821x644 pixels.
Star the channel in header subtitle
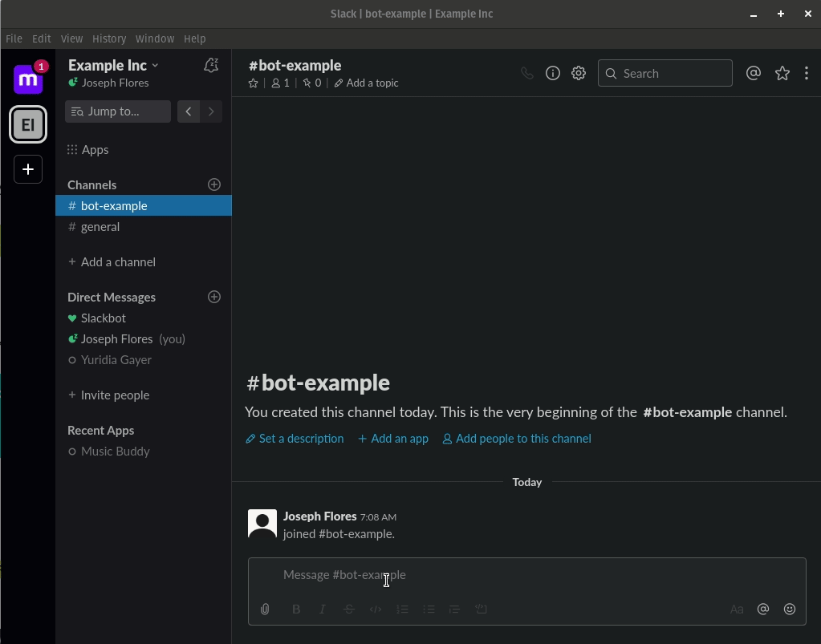click(x=253, y=83)
